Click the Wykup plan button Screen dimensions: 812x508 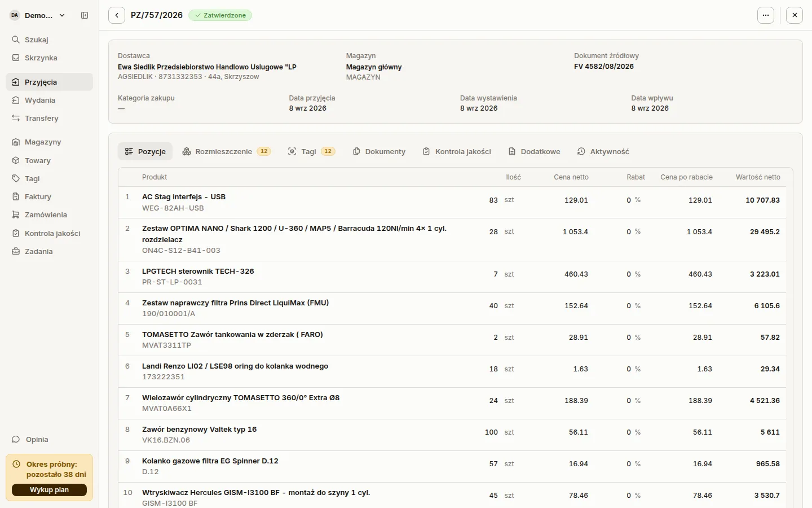pos(49,490)
